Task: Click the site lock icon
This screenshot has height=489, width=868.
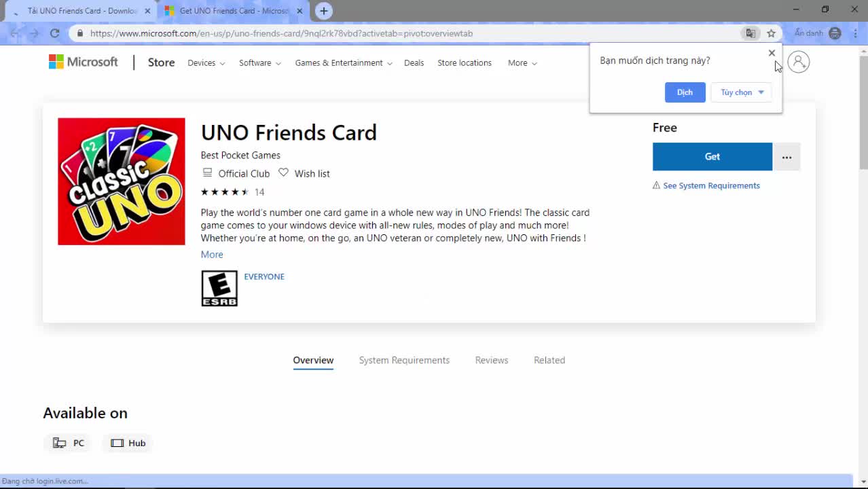Action: pyautogui.click(x=80, y=33)
